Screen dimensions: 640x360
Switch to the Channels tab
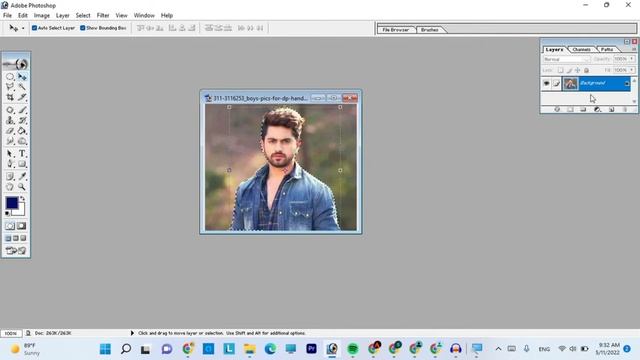click(x=581, y=49)
